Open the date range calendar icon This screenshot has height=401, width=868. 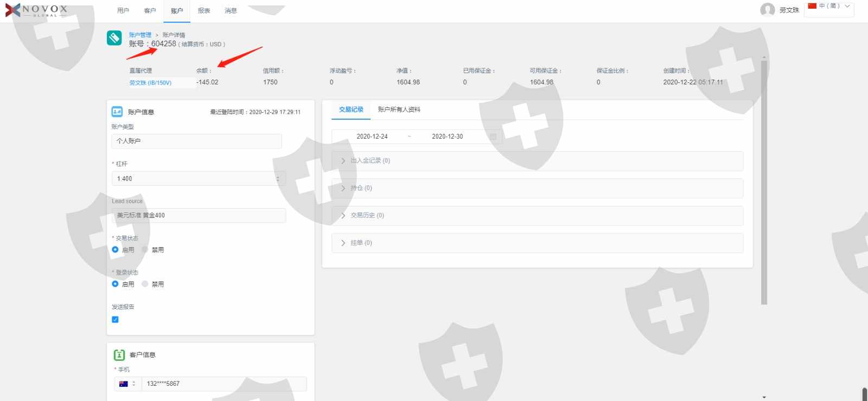493,137
